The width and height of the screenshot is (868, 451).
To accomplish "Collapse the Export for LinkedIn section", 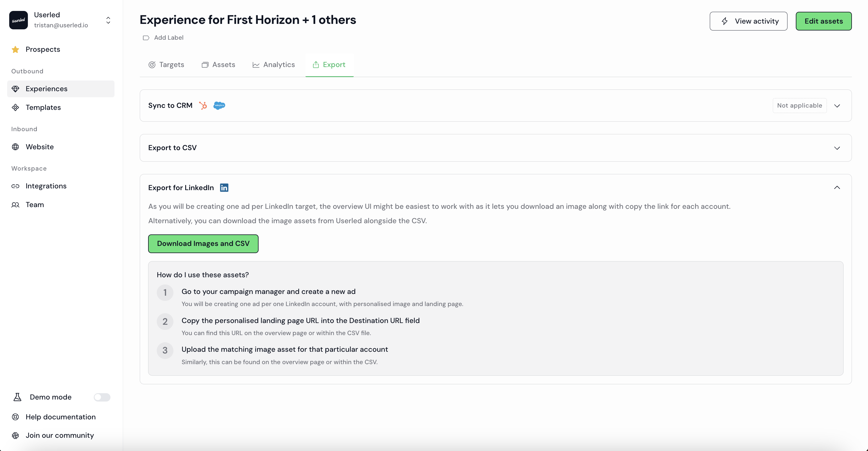I will coord(837,188).
